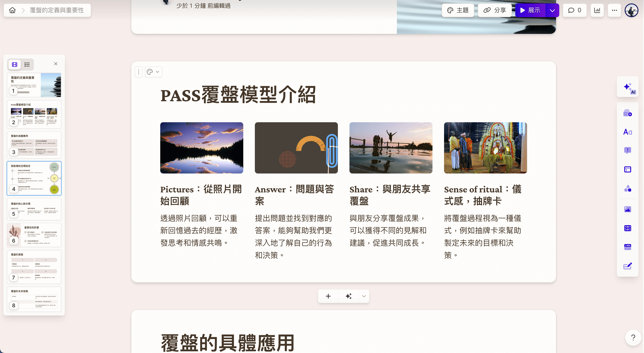Click the video and media icon
This screenshot has height=353, width=644.
click(x=628, y=228)
